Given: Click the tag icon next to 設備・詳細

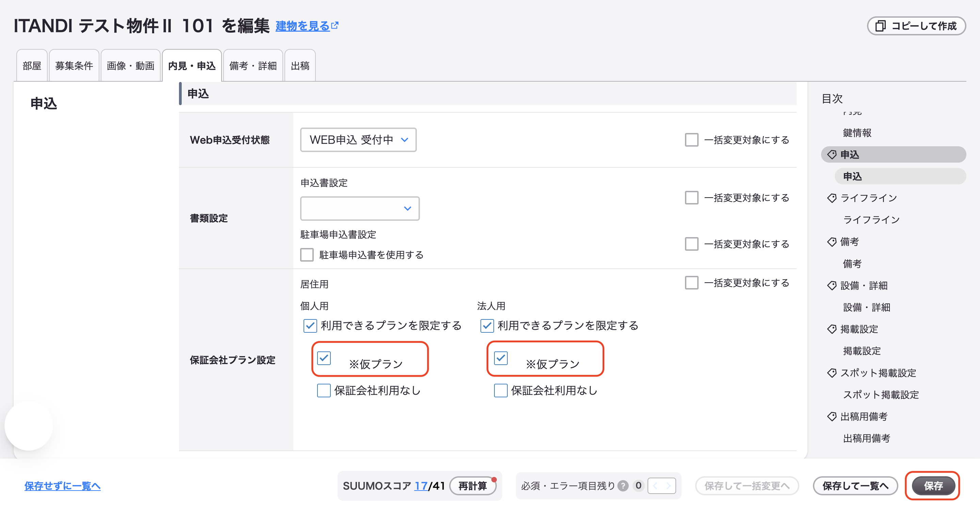Looking at the screenshot, I should (x=832, y=286).
